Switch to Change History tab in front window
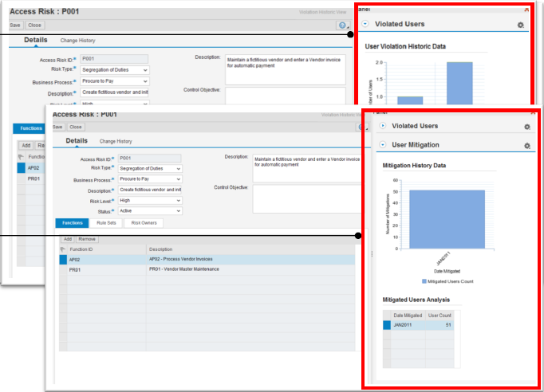The height and width of the screenshot is (392, 544). 116,141
